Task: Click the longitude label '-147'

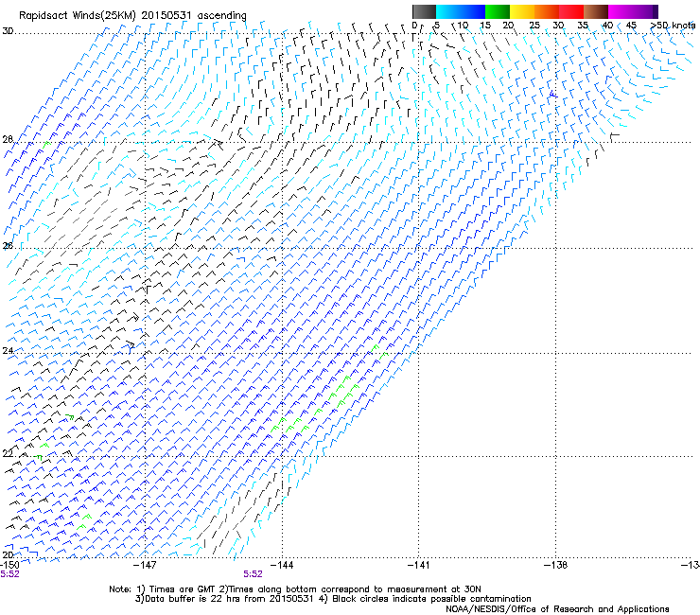Action: (x=146, y=565)
